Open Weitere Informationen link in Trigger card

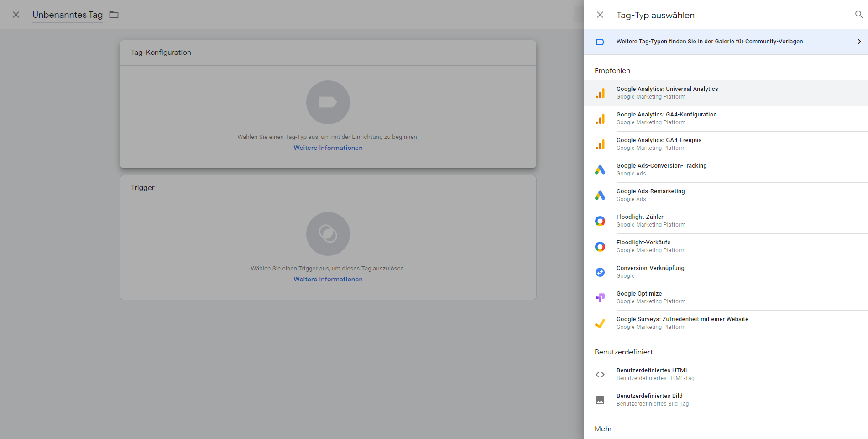(328, 280)
